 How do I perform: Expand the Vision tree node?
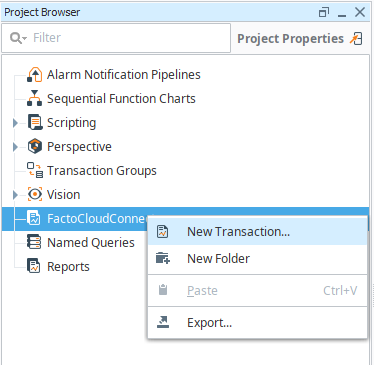click(x=15, y=195)
